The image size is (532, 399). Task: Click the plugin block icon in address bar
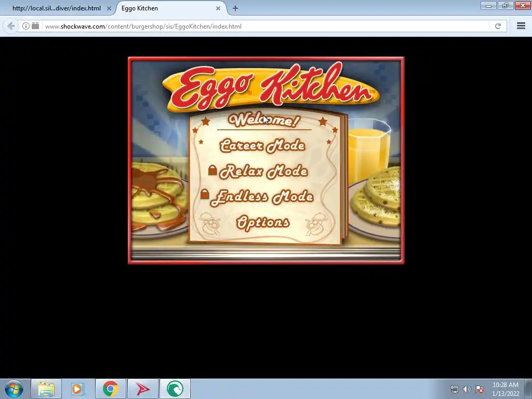click(x=35, y=26)
